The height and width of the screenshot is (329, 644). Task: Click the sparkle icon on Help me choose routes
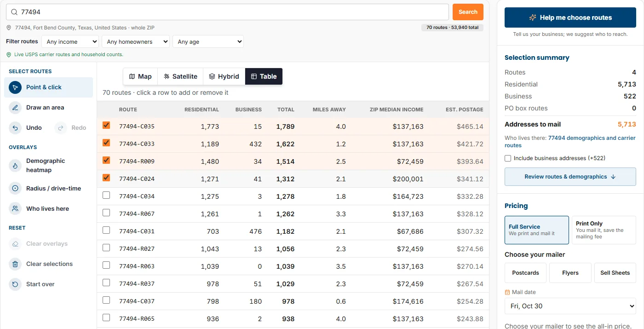tap(533, 17)
